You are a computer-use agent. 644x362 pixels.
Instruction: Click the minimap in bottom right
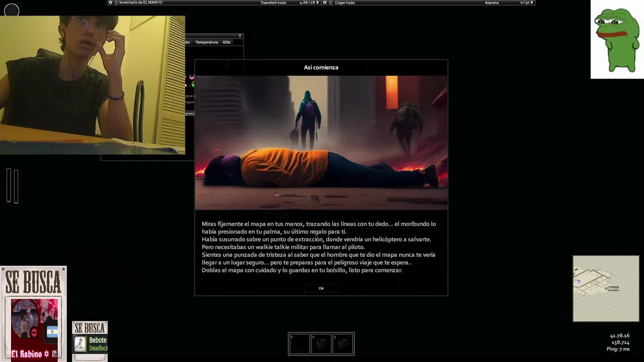[606, 289]
